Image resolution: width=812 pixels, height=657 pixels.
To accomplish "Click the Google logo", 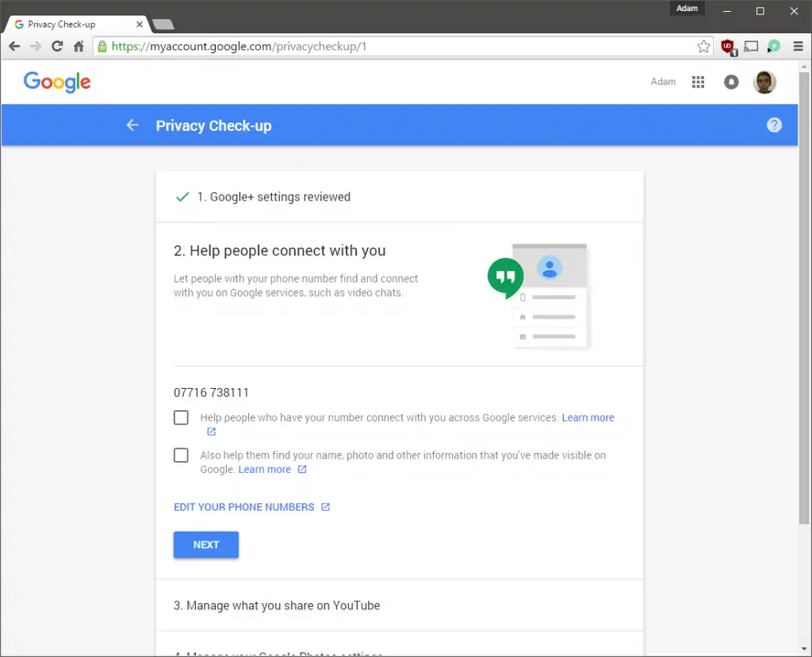I will (57, 82).
